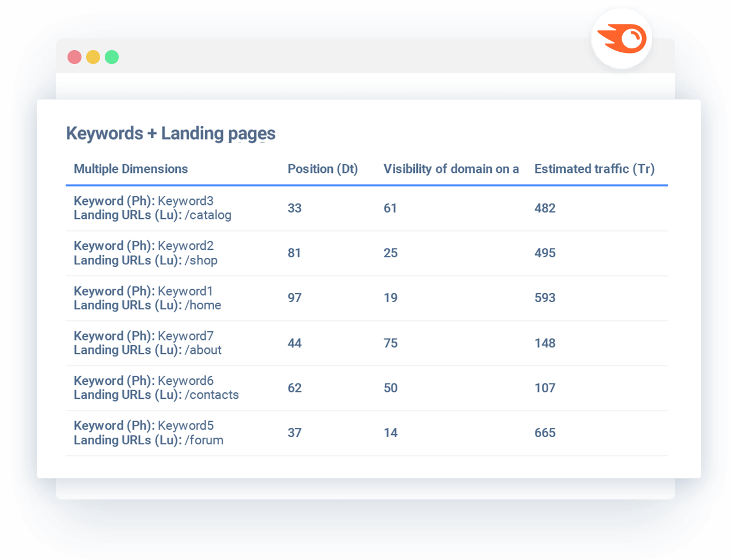Screen dimensions: 731x560
Task: Click estimated traffic value 665
Action: click(545, 433)
